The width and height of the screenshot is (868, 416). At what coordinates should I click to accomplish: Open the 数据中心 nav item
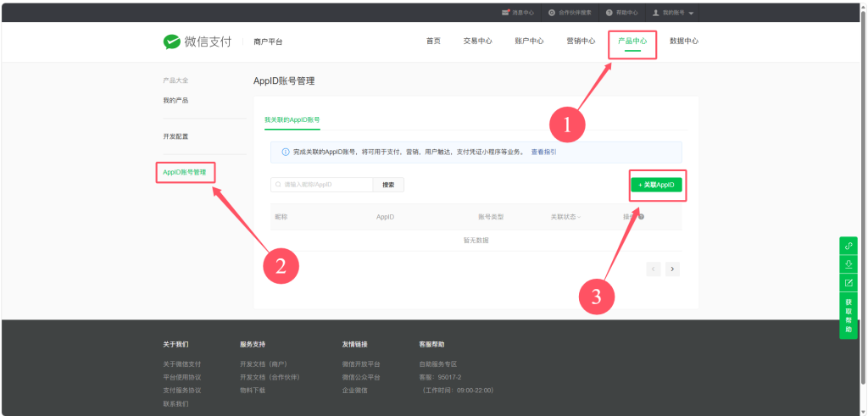pos(684,41)
